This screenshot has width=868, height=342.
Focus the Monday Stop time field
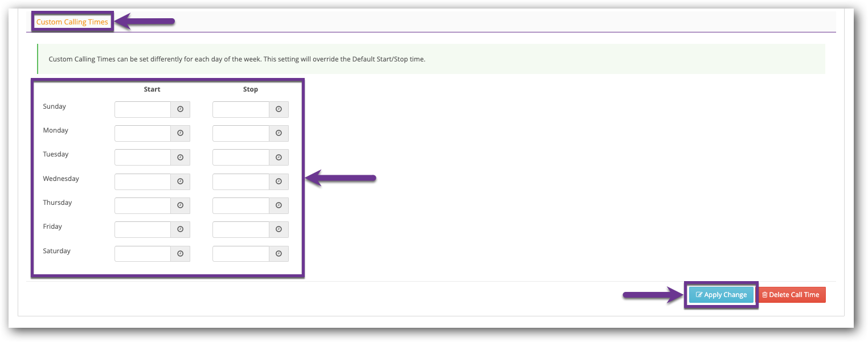241,133
